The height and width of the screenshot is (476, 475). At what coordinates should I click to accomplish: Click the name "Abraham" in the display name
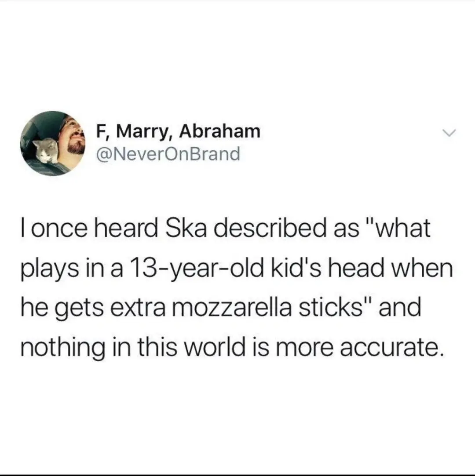[220, 131]
